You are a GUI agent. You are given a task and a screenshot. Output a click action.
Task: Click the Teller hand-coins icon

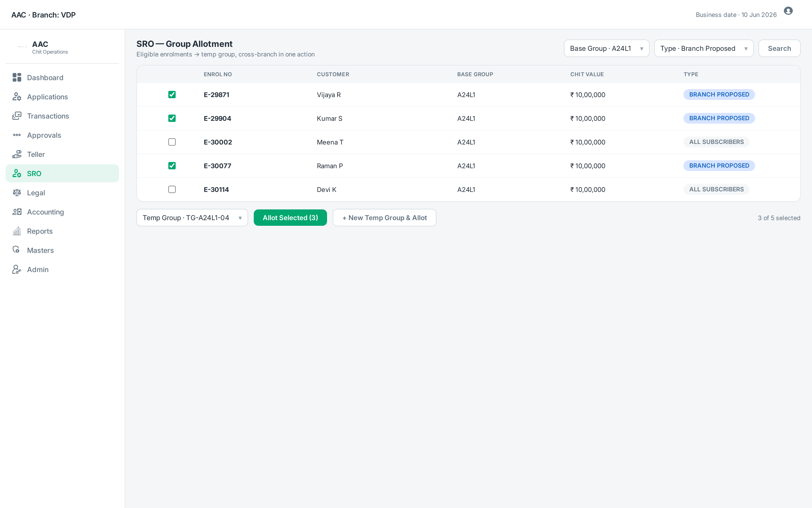pos(17,154)
